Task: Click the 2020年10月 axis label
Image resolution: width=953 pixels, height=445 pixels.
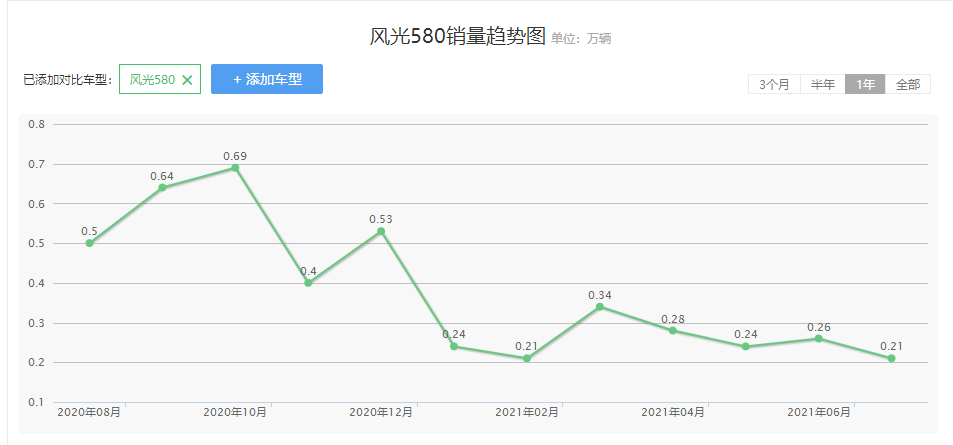Action: point(235,412)
